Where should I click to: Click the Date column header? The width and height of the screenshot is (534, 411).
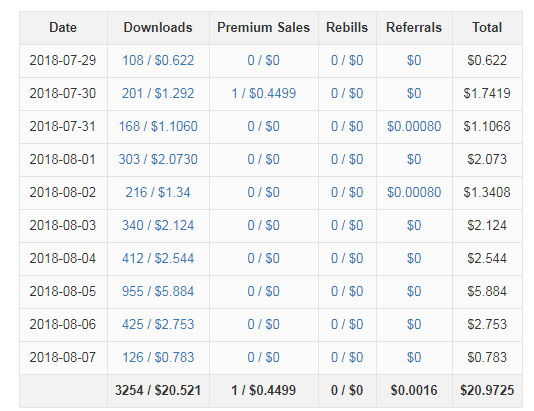tap(63, 28)
